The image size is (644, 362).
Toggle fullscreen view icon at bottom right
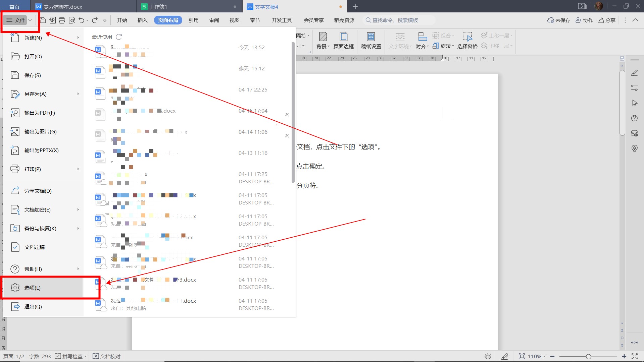[x=635, y=356]
